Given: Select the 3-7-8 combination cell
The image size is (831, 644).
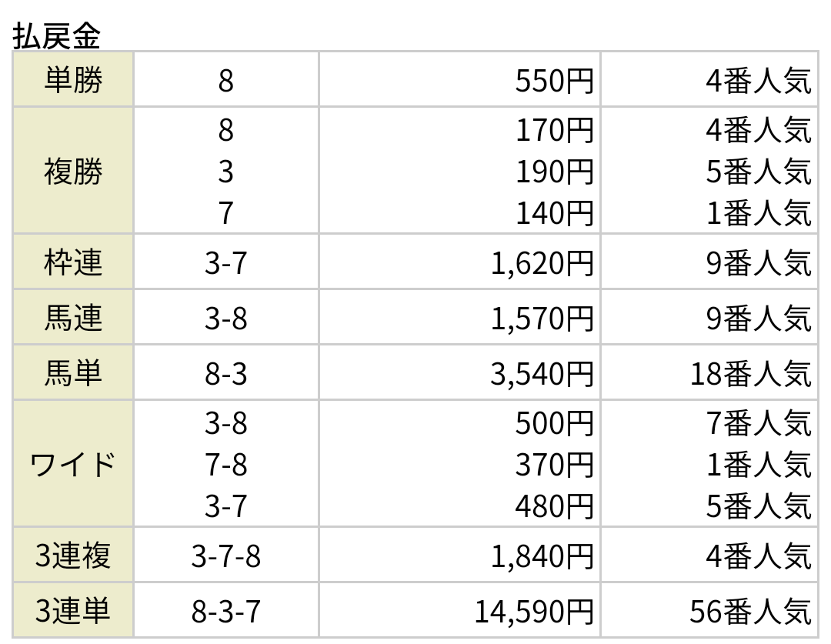Looking at the screenshot, I should tap(225, 556).
